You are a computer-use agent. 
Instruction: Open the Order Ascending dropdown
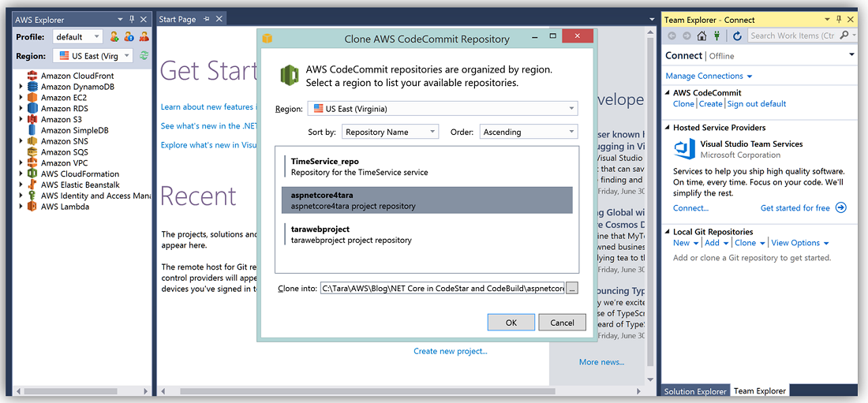click(x=528, y=132)
